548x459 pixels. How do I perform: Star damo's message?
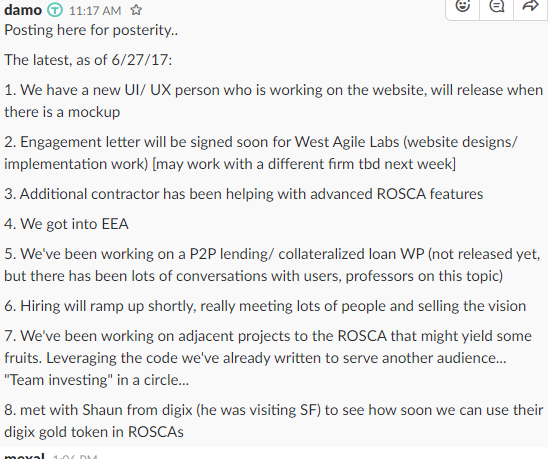[136, 10]
